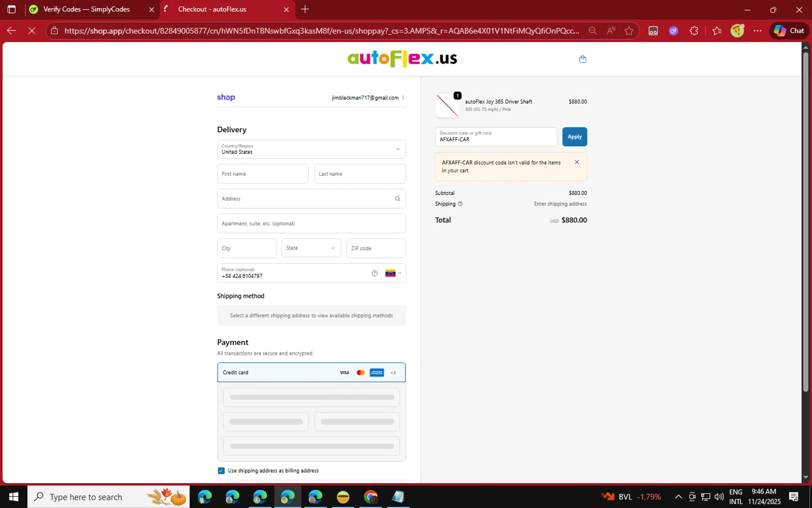The width and height of the screenshot is (812, 508).
Task: Click the zoom magnifier in address bar
Action: point(593,31)
